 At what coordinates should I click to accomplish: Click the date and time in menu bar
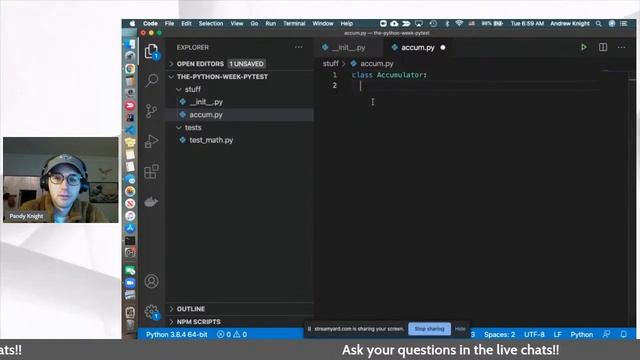tap(527, 24)
